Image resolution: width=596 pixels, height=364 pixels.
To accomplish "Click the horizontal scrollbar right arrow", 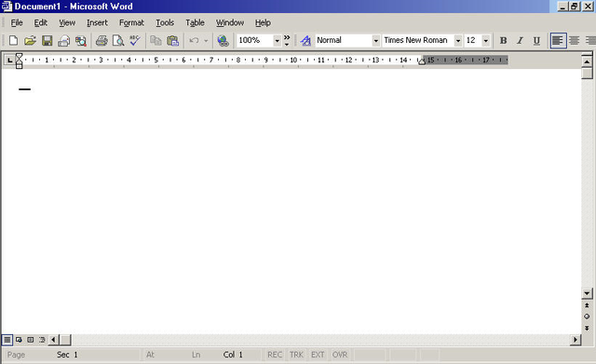I will coord(576,339).
